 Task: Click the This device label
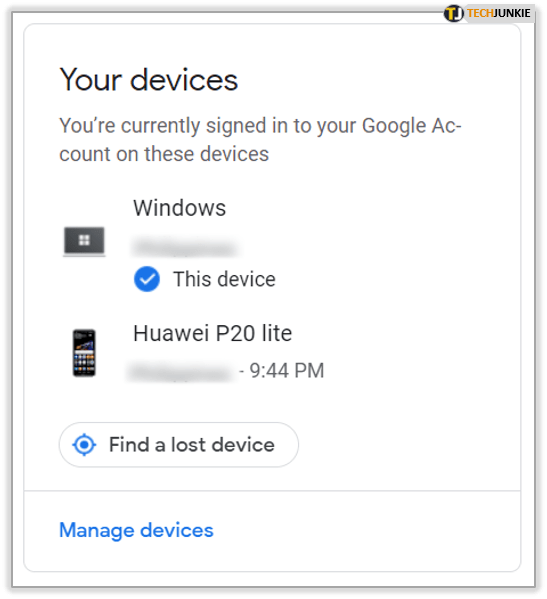coord(224,279)
